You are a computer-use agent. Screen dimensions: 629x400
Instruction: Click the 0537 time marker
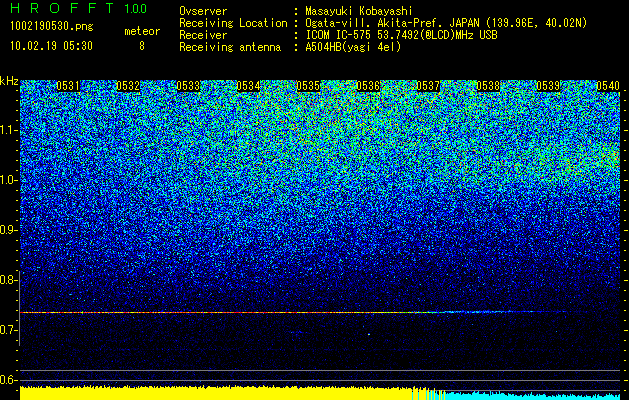pos(428,86)
